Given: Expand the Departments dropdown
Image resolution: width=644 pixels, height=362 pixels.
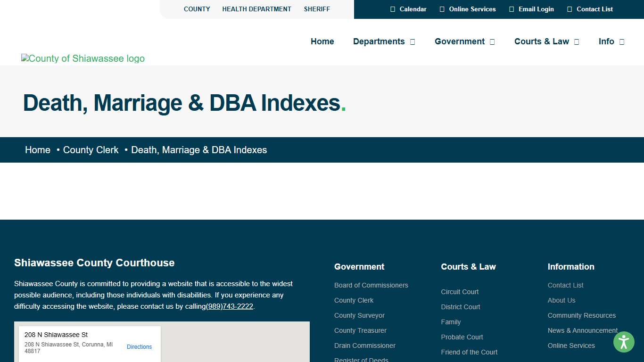Looking at the screenshot, I should tap(413, 41).
